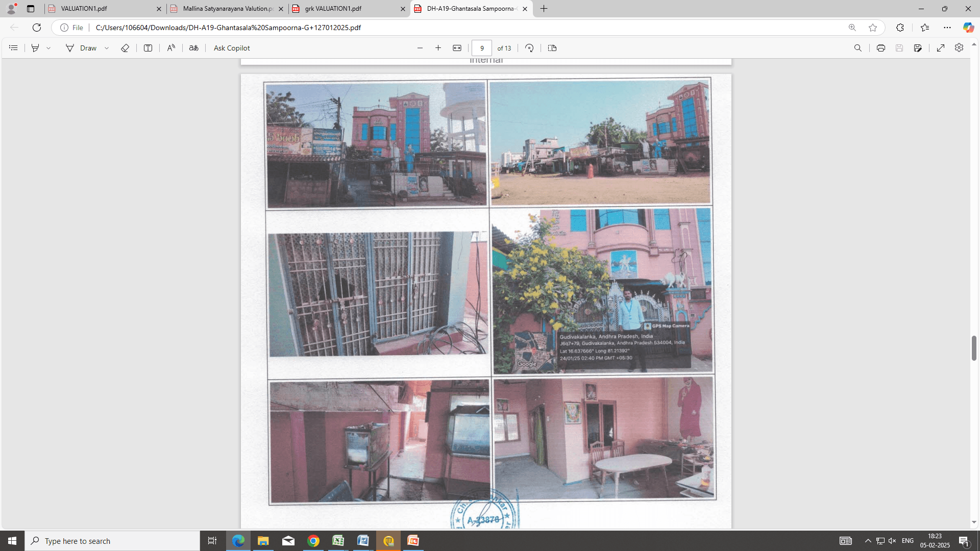Open Excel from the taskbar
This screenshot has width=980, height=551.
(338, 541)
